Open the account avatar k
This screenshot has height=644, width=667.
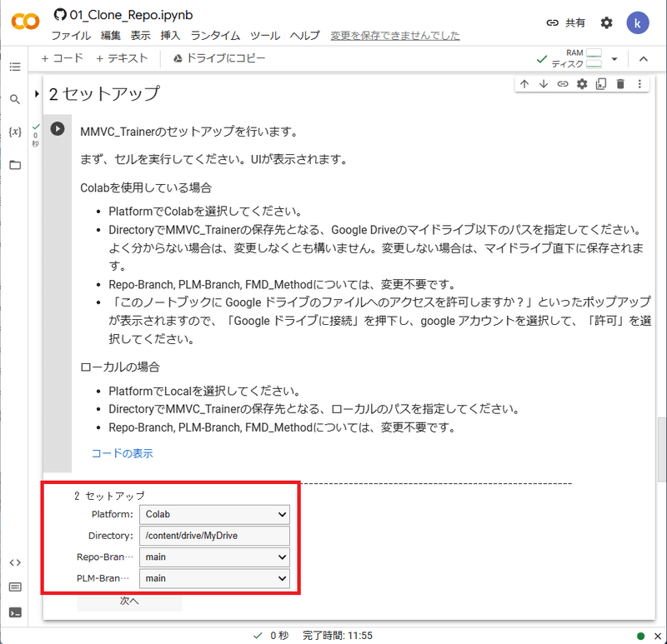637,23
